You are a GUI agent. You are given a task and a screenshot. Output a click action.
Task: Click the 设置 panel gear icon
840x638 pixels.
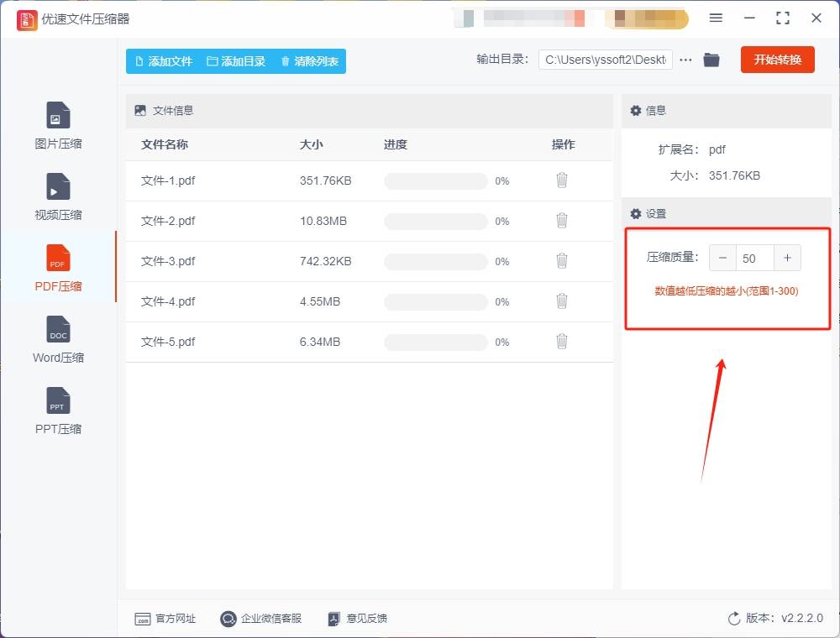[x=635, y=214]
